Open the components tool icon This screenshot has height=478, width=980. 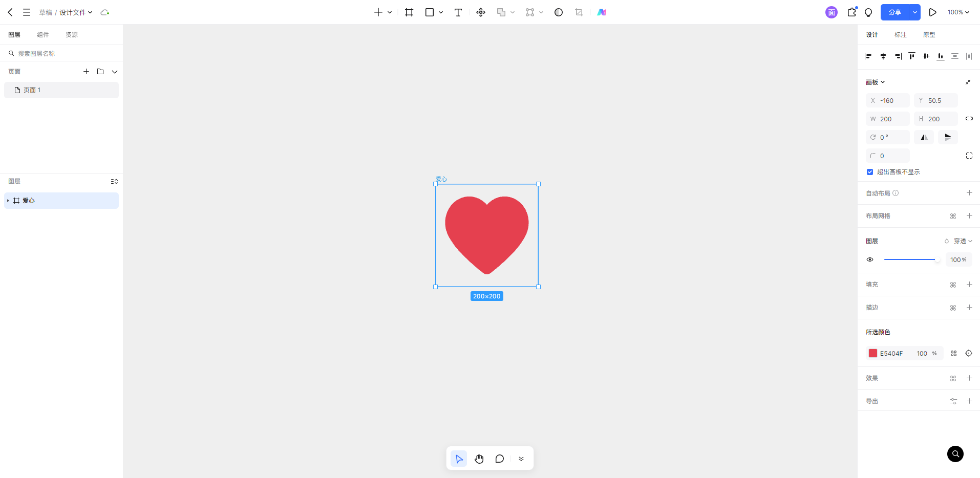pyautogui.click(x=481, y=12)
